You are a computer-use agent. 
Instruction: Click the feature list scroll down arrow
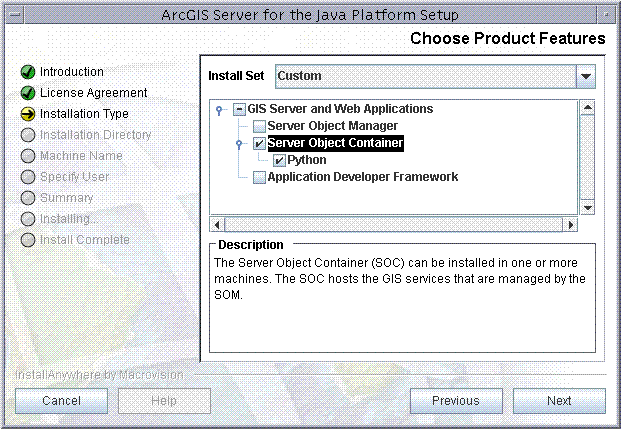587,208
